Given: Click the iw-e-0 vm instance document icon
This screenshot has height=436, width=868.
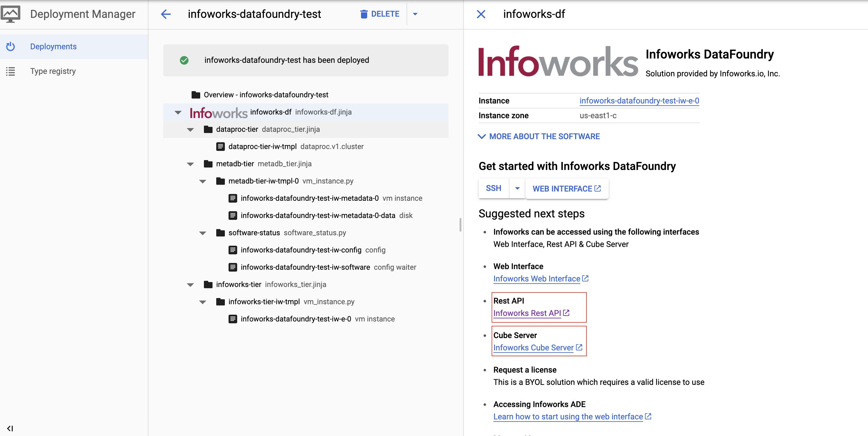Looking at the screenshot, I should point(233,319).
